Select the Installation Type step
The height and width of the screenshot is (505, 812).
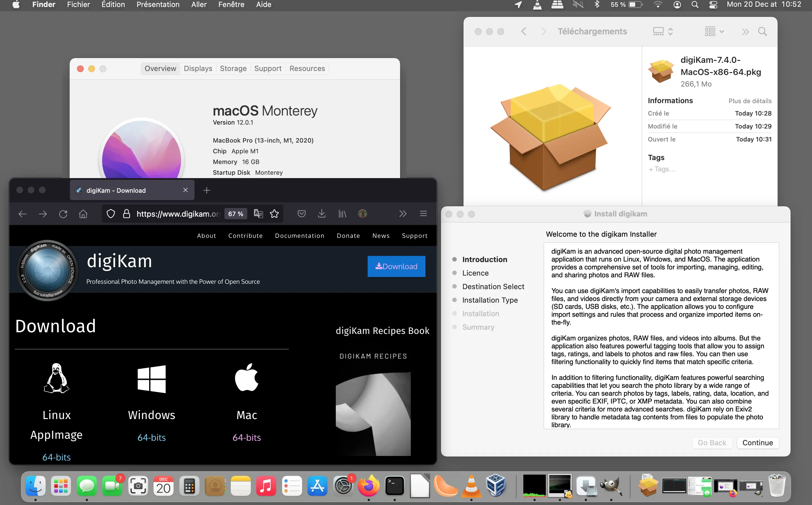489,300
